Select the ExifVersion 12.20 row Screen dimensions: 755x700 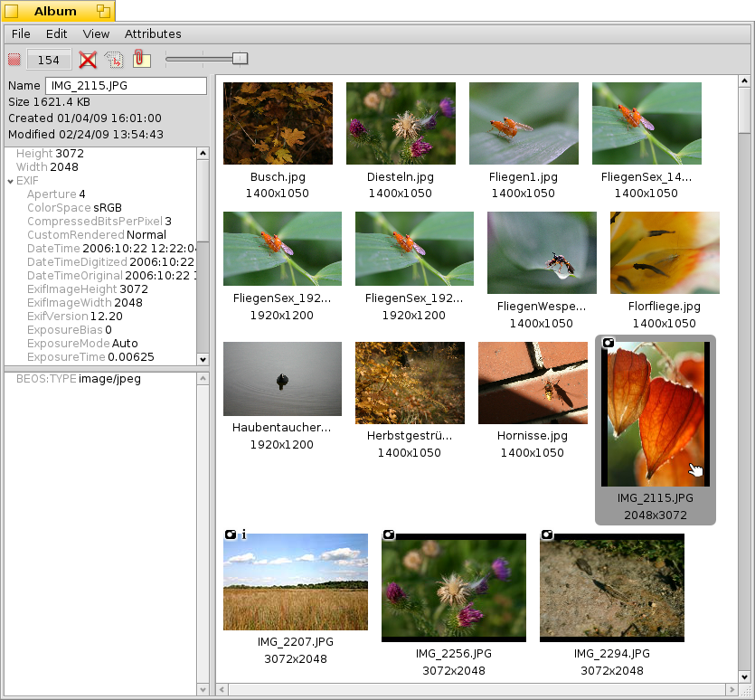(x=75, y=316)
